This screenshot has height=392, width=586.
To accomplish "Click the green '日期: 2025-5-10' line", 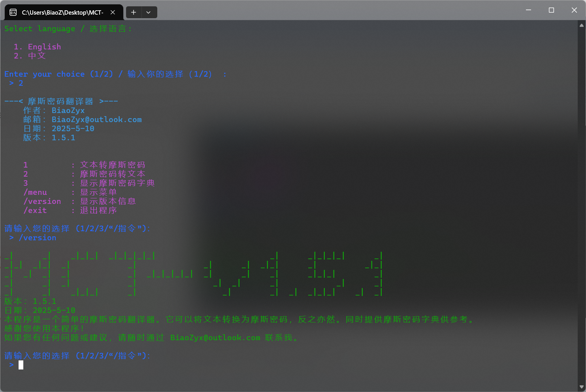I will click(40, 310).
